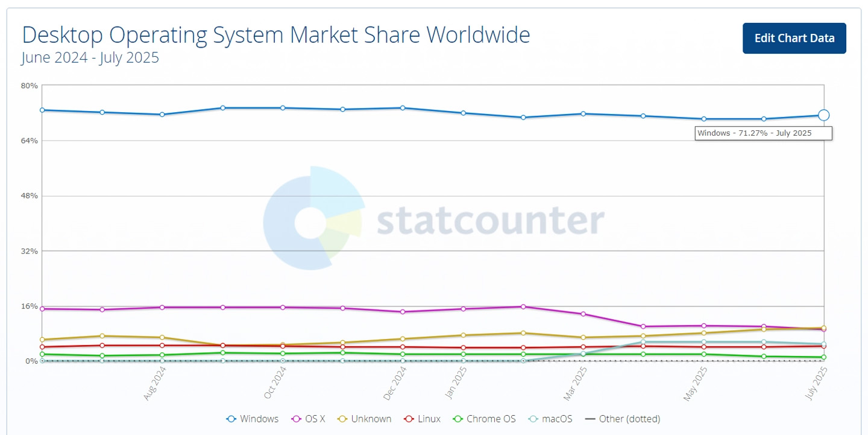Image resolution: width=868 pixels, height=435 pixels.
Task: Click the Windows June 2024 data point
Action: coord(42,110)
